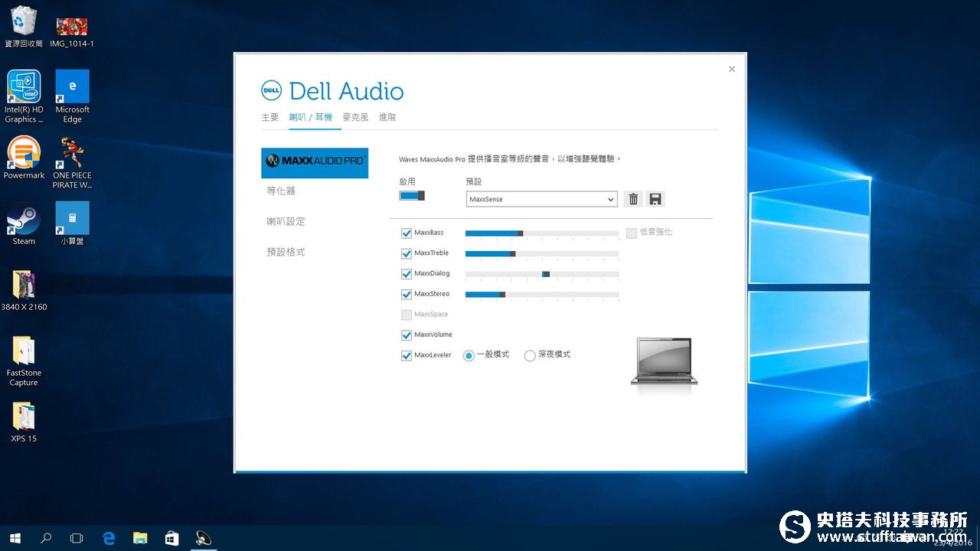Adjust the MaxxDialog slider level
Image resolution: width=980 pixels, height=551 pixels.
542,274
